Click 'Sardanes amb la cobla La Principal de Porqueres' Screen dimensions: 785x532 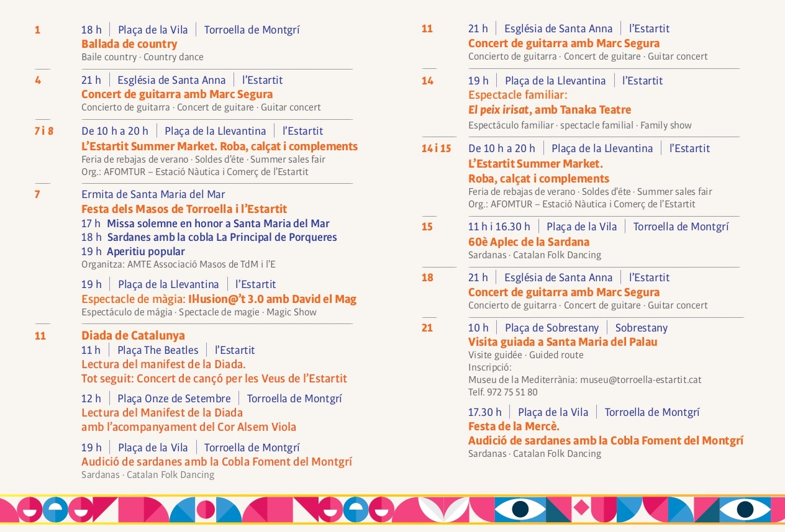click(x=222, y=237)
